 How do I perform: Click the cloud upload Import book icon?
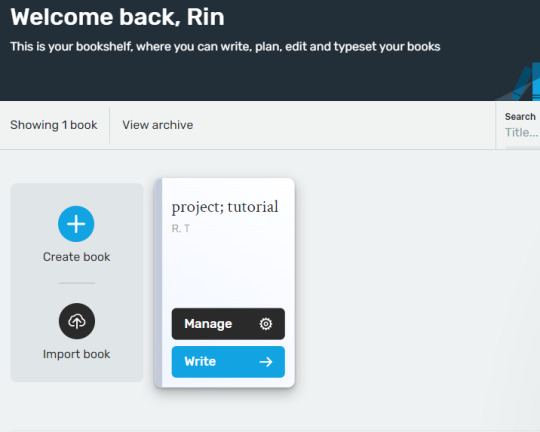[76, 321]
